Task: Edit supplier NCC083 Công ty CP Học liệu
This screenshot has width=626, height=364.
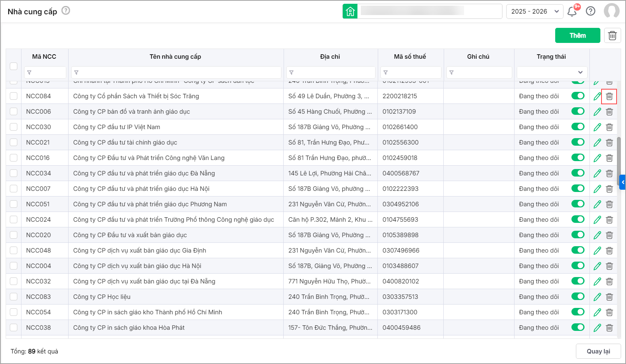Action: click(597, 297)
